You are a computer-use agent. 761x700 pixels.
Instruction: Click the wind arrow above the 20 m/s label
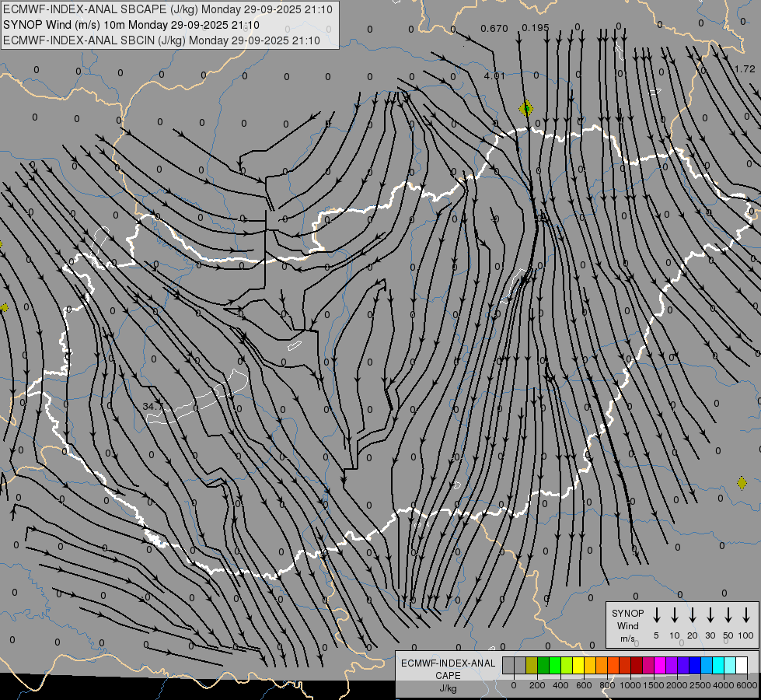(x=692, y=615)
